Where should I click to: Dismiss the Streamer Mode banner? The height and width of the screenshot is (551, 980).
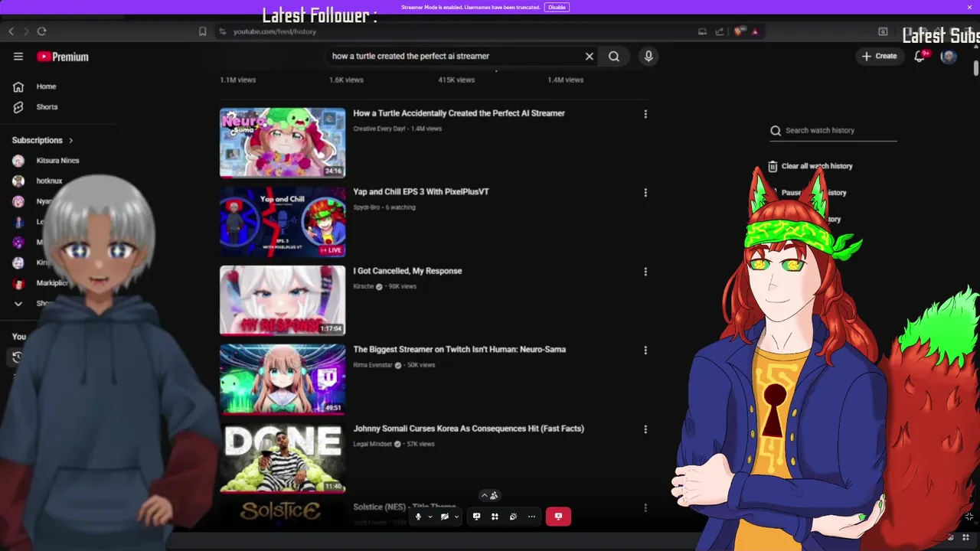click(969, 7)
